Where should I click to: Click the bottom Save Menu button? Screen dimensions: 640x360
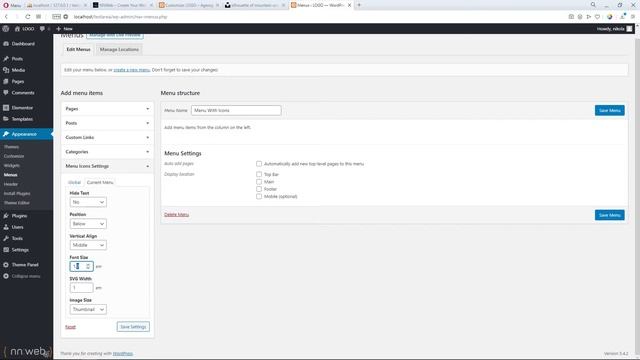pyautogui.click(x=609, y=215)
